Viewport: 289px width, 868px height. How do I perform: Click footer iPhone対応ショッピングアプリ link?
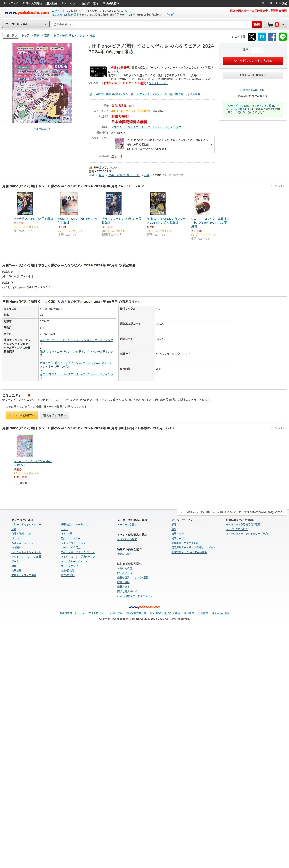[x=135, y=596]
